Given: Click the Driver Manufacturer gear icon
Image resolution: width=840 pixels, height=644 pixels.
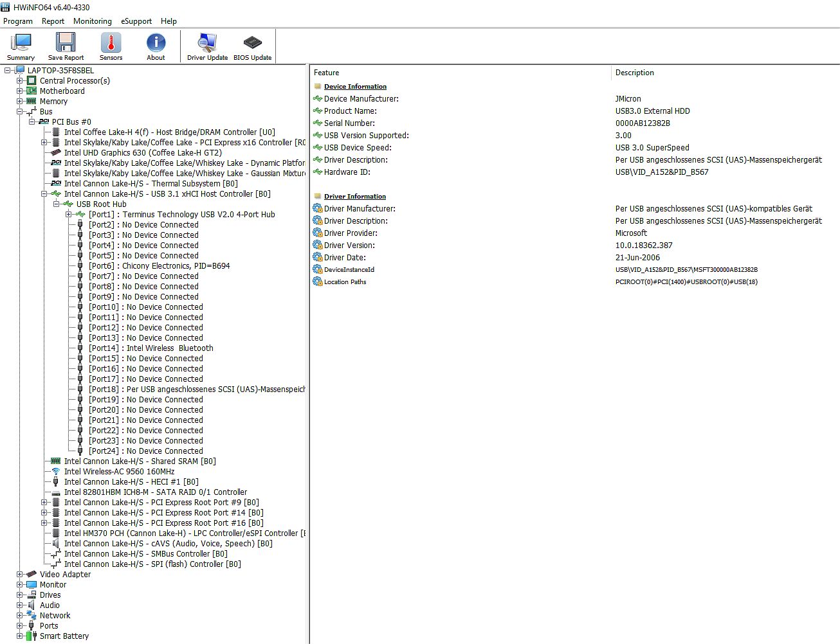Looking at the screenshot, I should [317, 209].
